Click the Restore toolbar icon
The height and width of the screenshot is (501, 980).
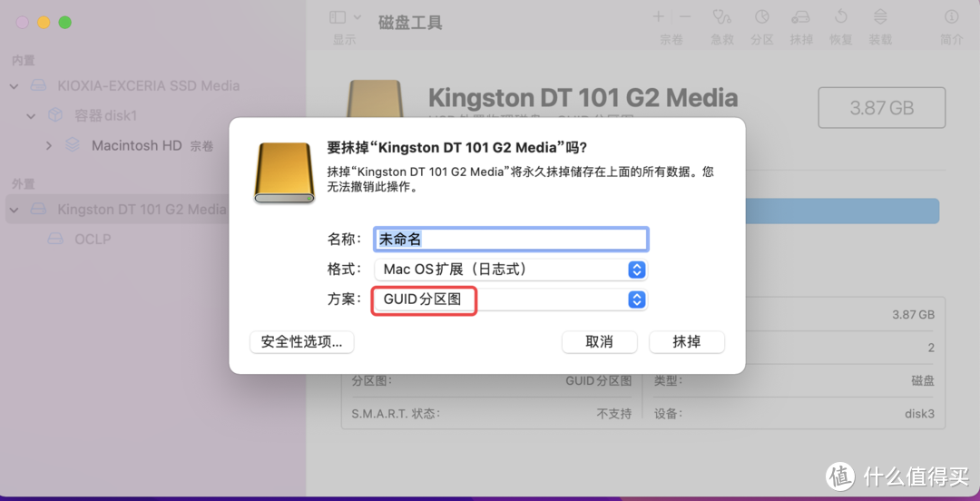(840, 17)
